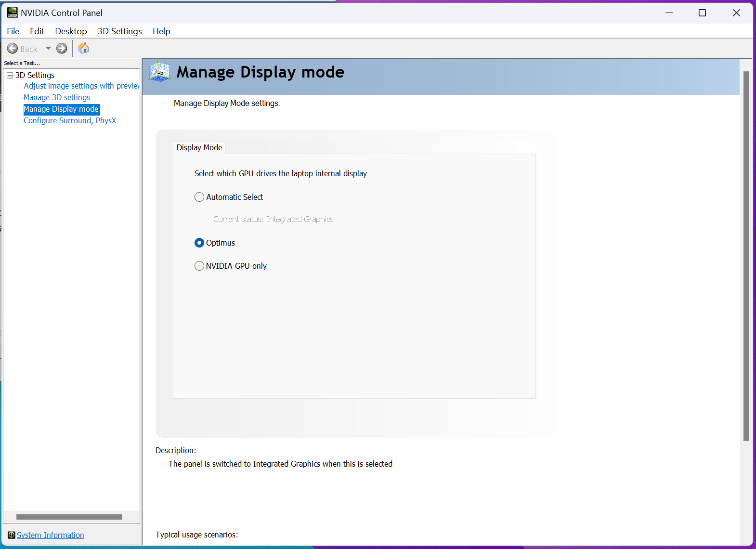Viewport: 756px width, 549px height.
Task: Click the NVIDIA logo in title bar
Action: (12, 13)
